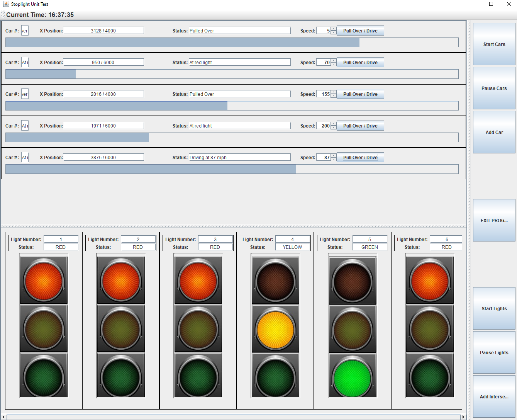
Task: Click the yellow lamp of light 3
Action: (x=198, y=329)
